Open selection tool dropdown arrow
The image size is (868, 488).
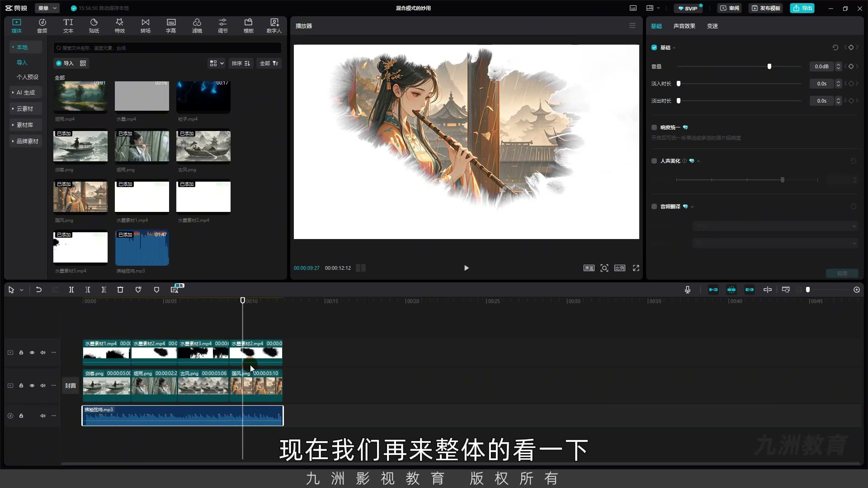pos(22,290)
